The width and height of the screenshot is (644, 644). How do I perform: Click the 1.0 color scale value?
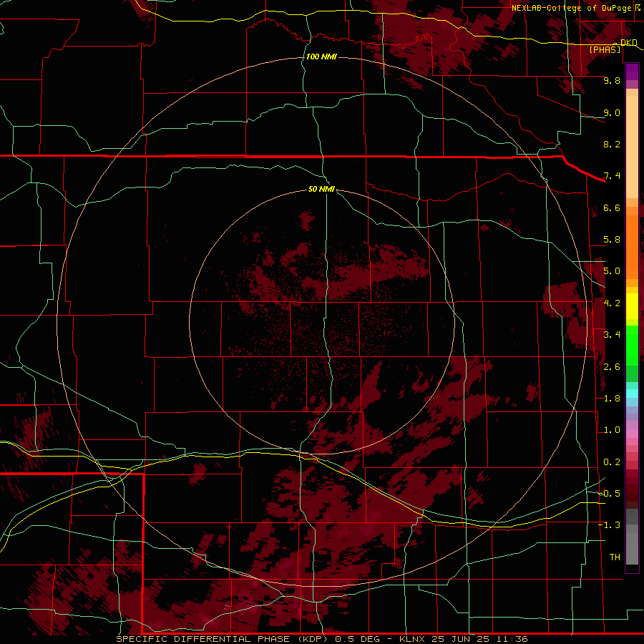pyautogui.click(x=612, y=430)
